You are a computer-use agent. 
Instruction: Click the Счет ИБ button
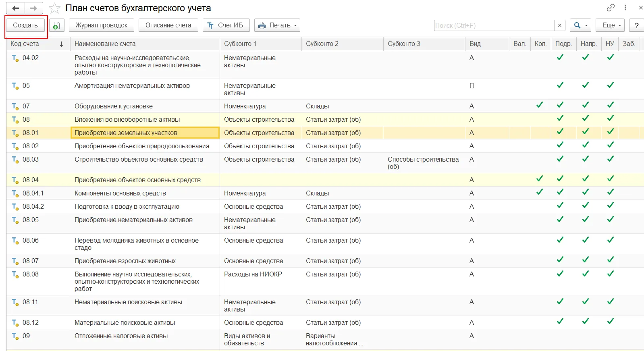(x=226, y=25)
